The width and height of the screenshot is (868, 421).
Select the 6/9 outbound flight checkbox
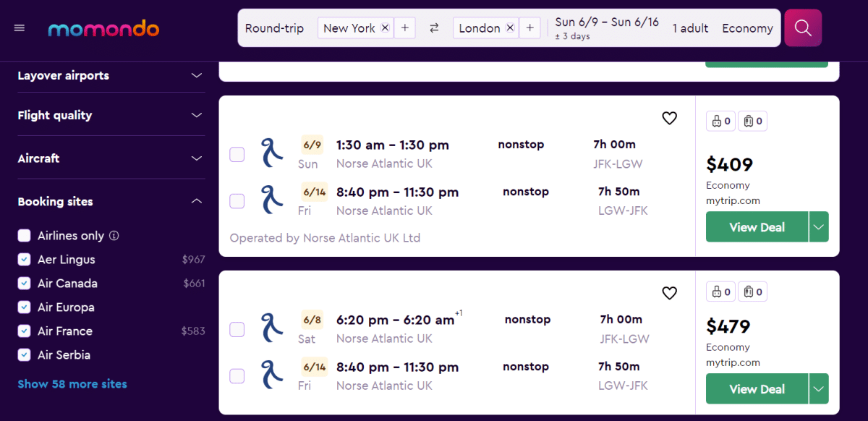237,154
